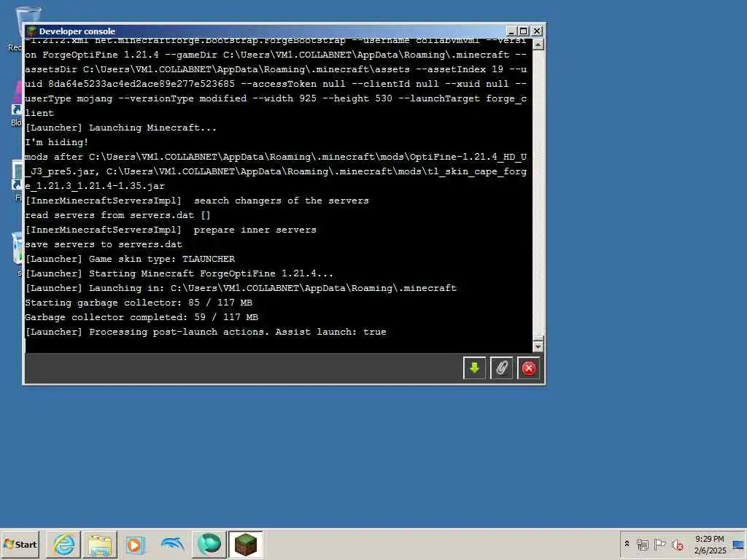Minimize the Developer console window
This screenshot has width=747, height=560.
511,31
